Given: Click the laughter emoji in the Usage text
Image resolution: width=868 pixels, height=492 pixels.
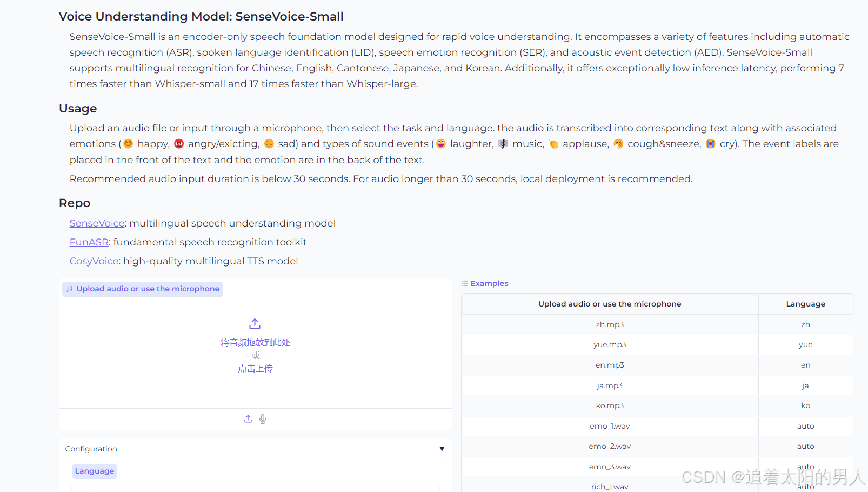Looking at the screenshot, I should 441,144.
